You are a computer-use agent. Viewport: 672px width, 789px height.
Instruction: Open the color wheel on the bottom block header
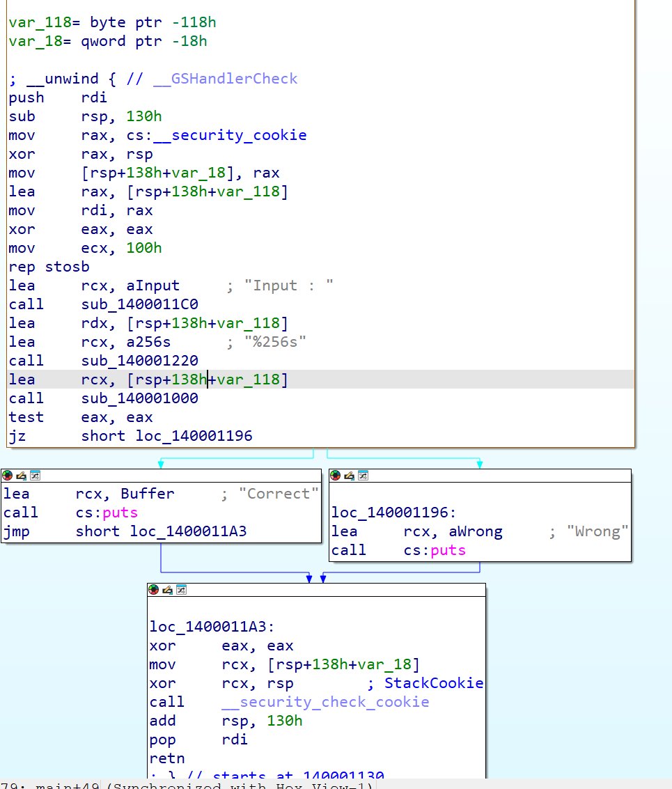point(153,589)
